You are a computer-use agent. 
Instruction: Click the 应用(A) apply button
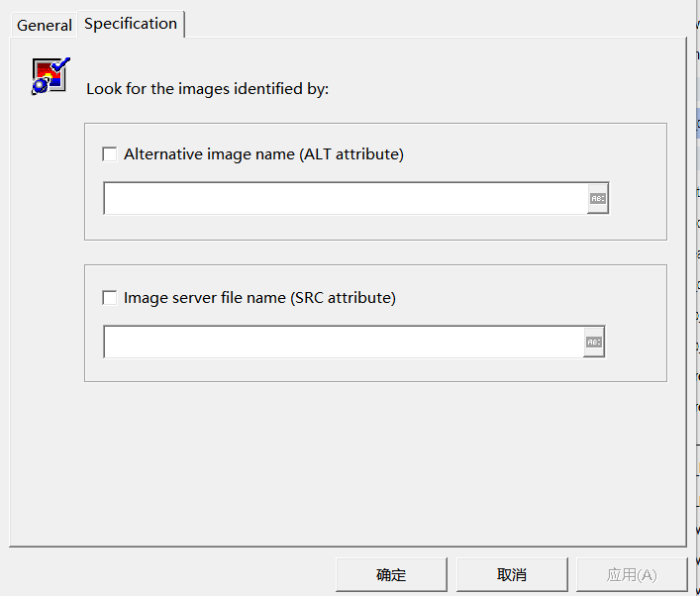tap(632, 574)
